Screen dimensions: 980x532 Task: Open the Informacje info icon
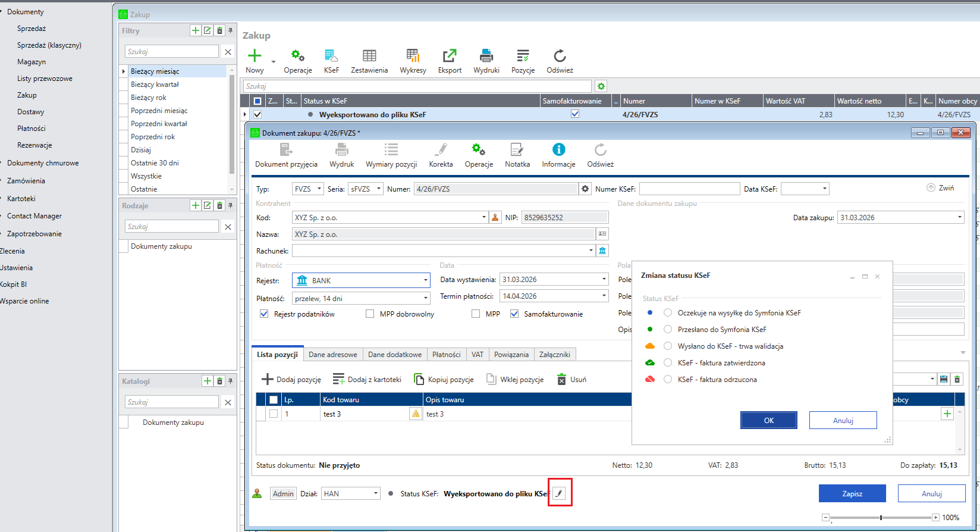558,149
